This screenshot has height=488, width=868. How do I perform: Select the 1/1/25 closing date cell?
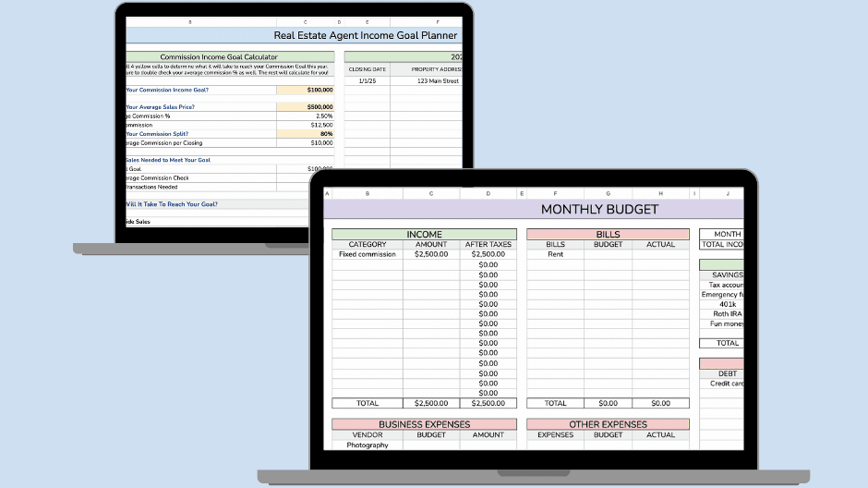(x=367, y=81)
